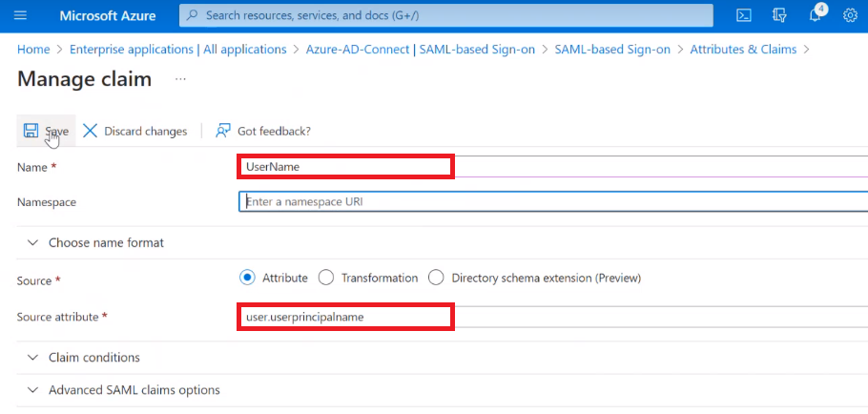Select Directory schema extension (Preview) option
The width and height of the screenshot is (868, 414).
[x=436, y=278]
